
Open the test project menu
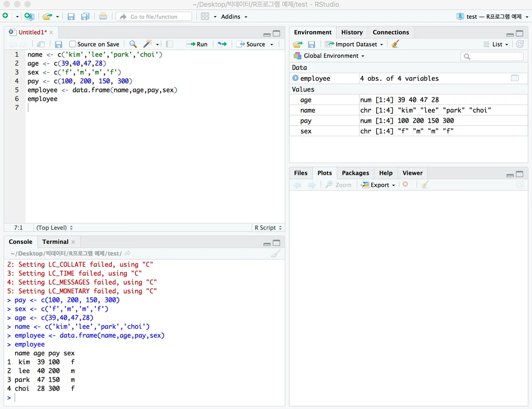coord(492,17)
